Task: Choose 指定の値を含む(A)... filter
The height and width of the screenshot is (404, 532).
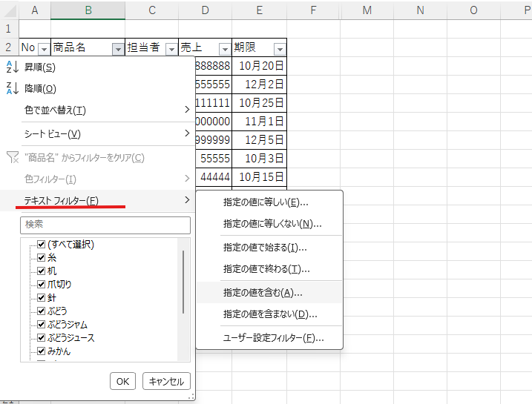Action: [270, 293]
